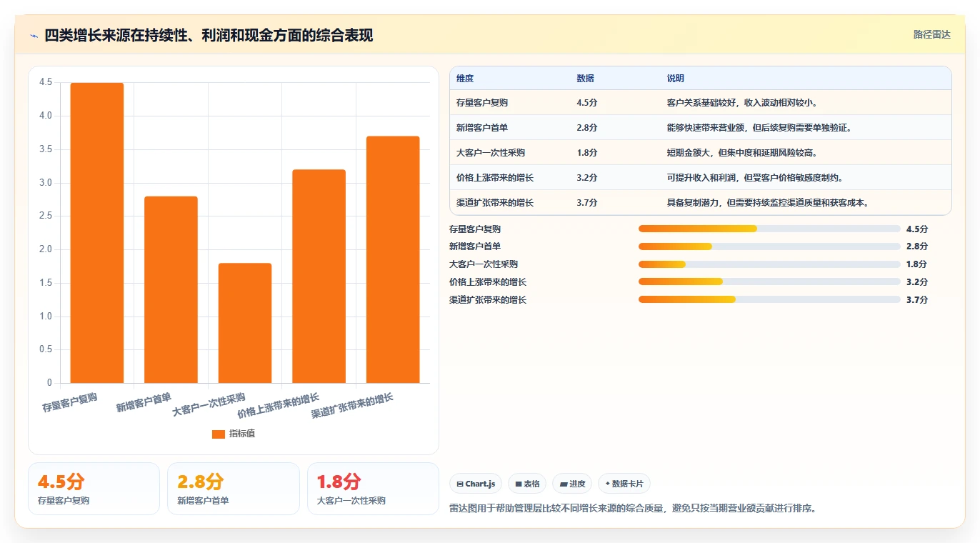Viewport: 980px width, 543px height.
Task: Click the 新增客户首单 progress bar
Action: [x=769, y=246]
